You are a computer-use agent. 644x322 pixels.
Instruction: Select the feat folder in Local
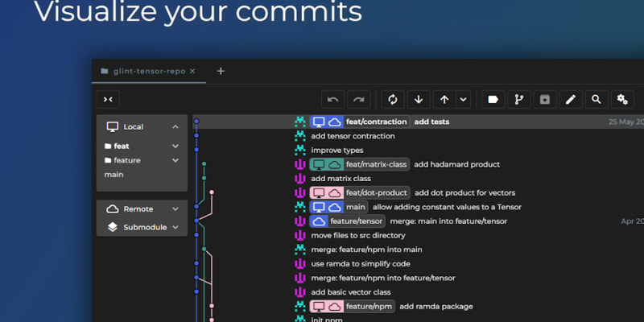[122, 147]
